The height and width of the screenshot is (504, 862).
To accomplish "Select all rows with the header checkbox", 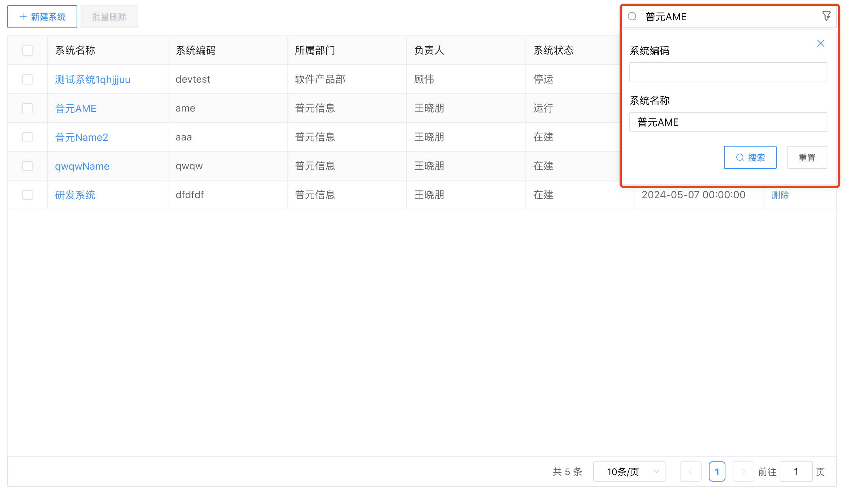I will 27,50.
